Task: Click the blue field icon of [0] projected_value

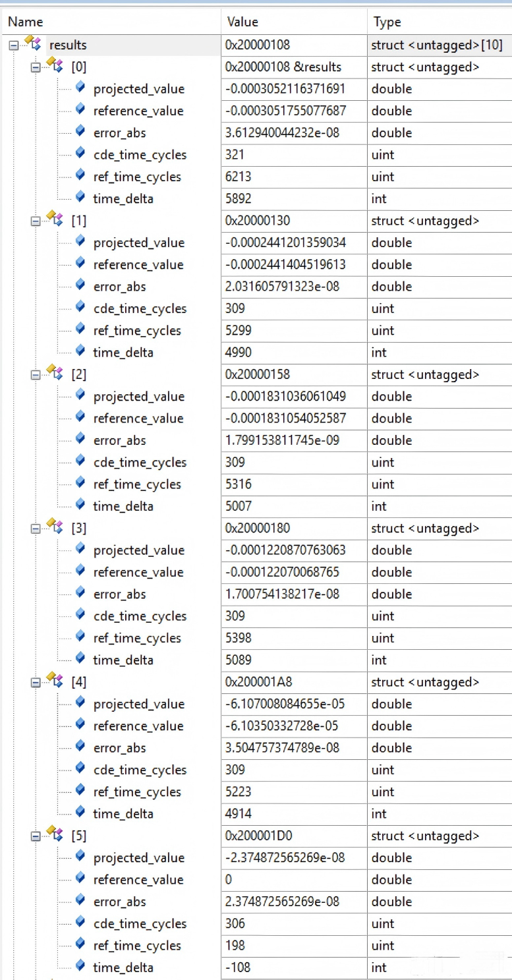Action: pyautogui.click(x=80, y=88)
